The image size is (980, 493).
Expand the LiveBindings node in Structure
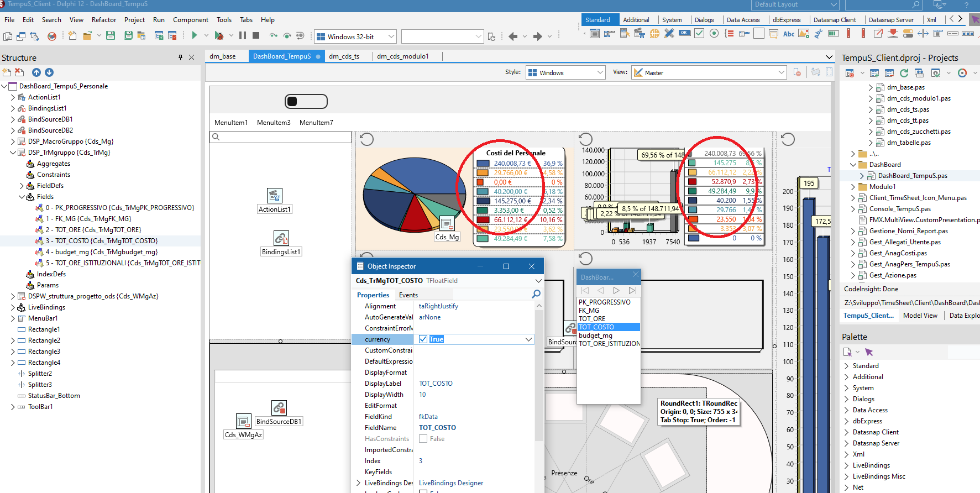click(13, 307)
